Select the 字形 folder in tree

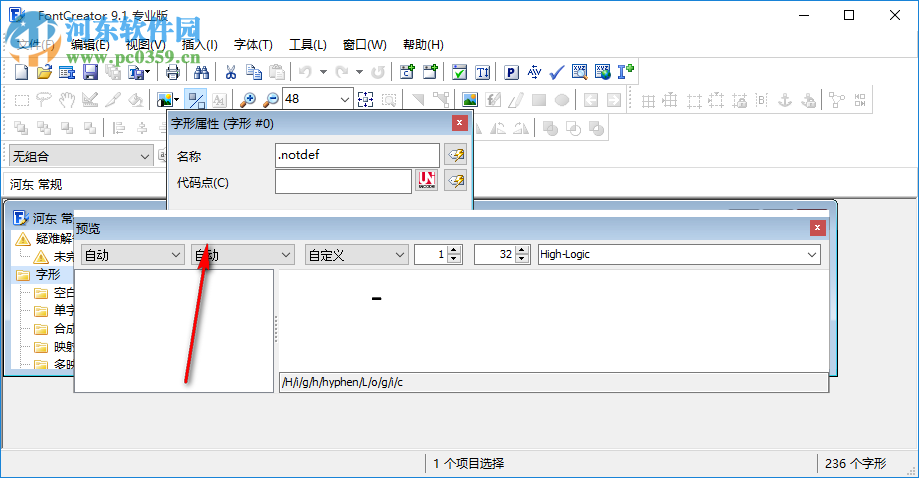[x=47, y=274]
